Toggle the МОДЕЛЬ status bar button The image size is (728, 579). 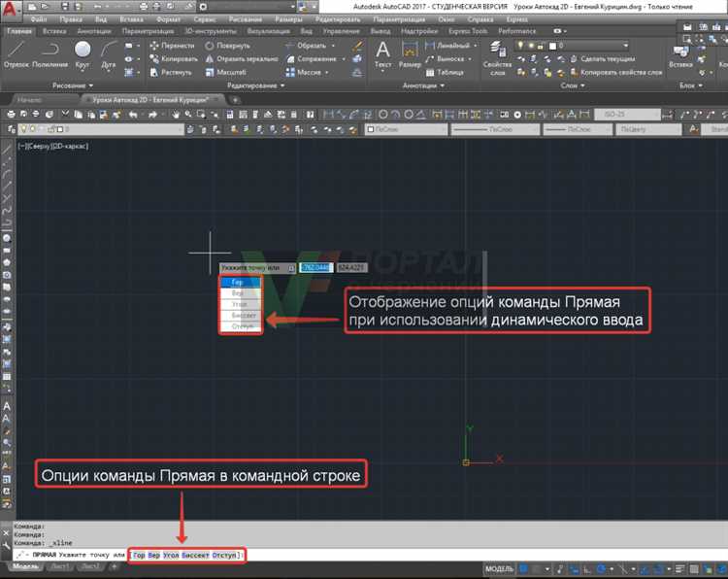[499, 567]
